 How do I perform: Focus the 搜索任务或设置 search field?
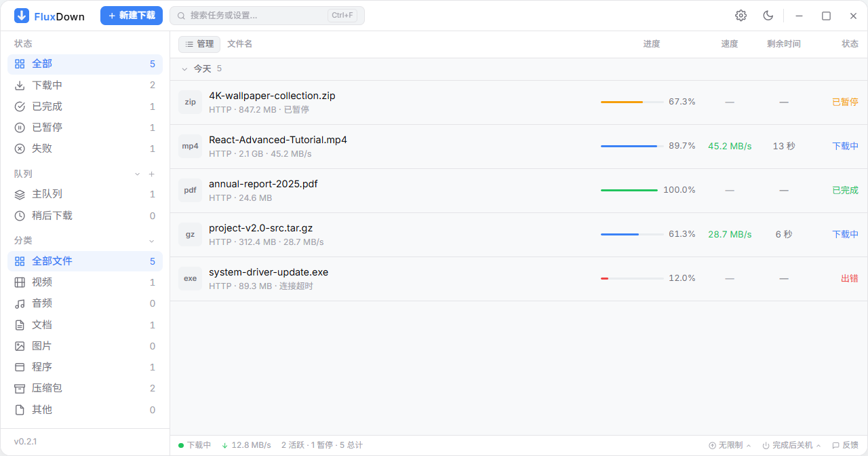(x=267, y=16)
